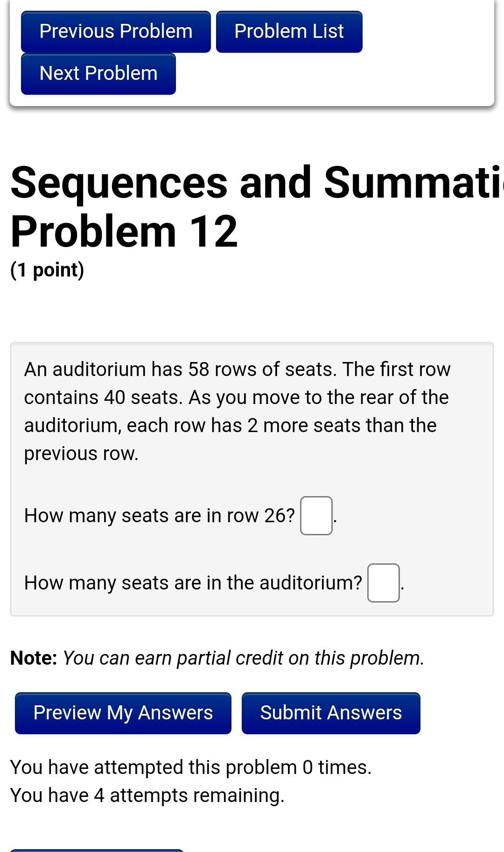
Task: Turn in solution via Submit Answers
Action: click(330, 713)
